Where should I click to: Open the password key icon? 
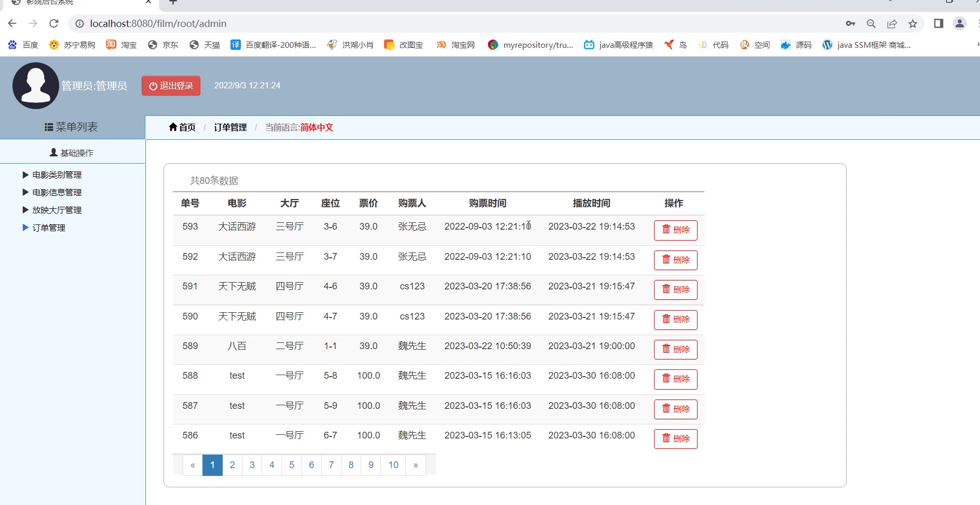tap(850, 23)
